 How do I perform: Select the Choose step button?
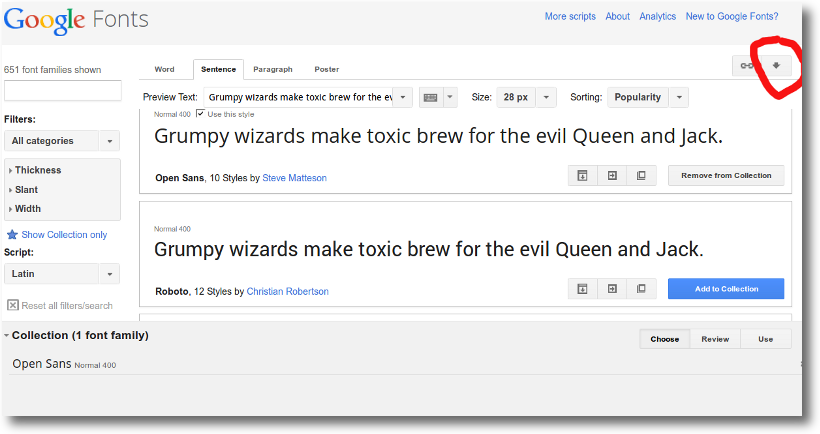665,339
